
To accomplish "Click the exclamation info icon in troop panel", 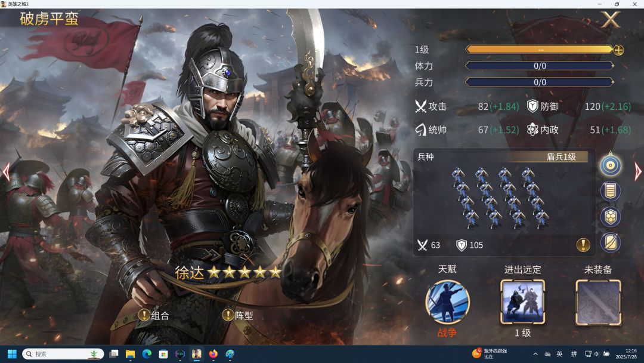I will coord(583,245).
